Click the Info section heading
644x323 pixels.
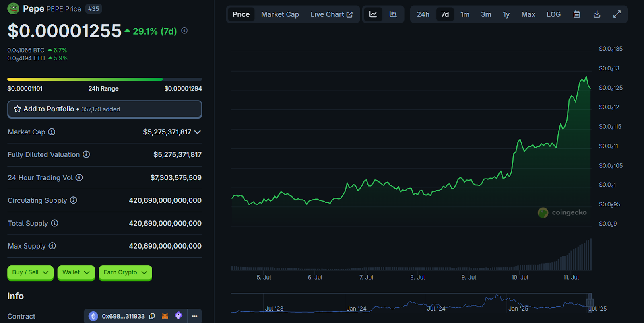click(15, 296)
